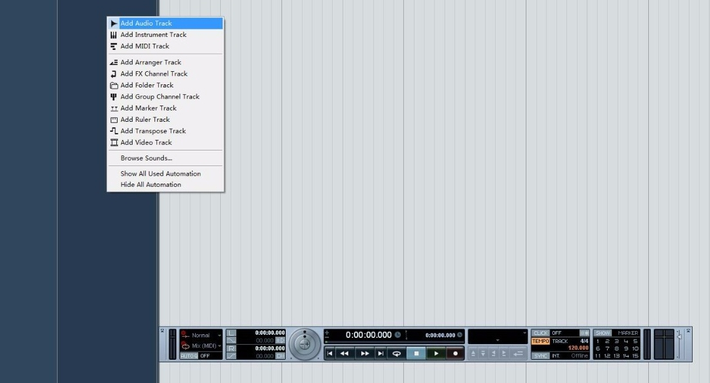Click the arranger first repeat button
710x383 pixels.
494,353
